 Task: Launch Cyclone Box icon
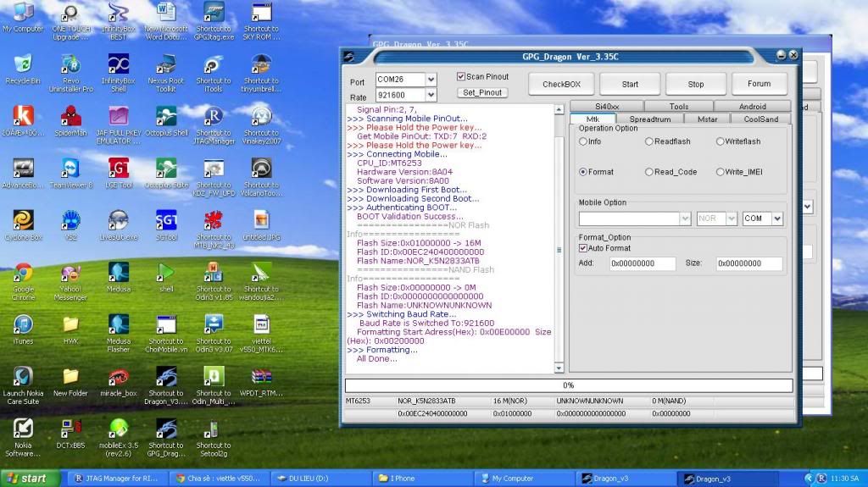coord(23,225)
